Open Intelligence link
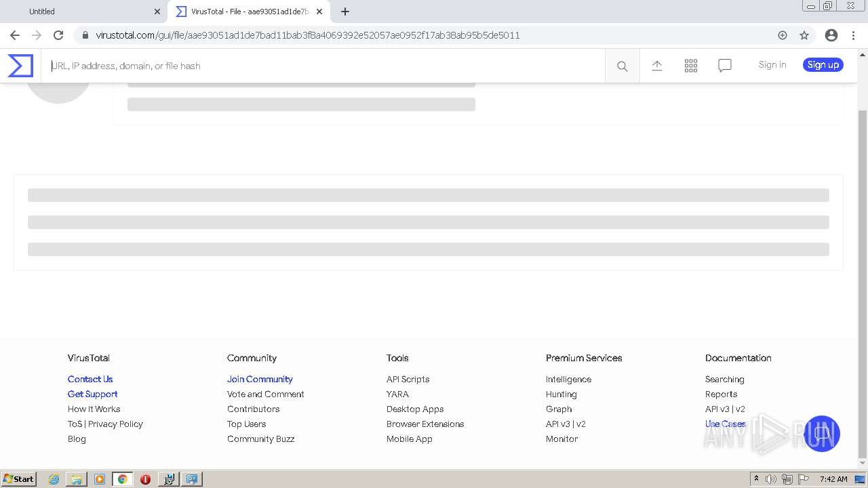868x488 pixels. [x=568, y=379]
